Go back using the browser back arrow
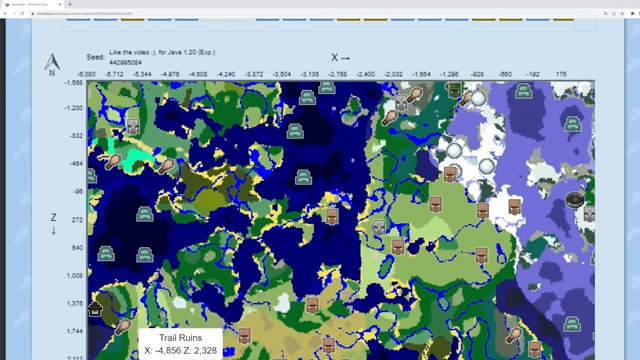The height and width of the screenshot is (360, 640). coord(5,13)
